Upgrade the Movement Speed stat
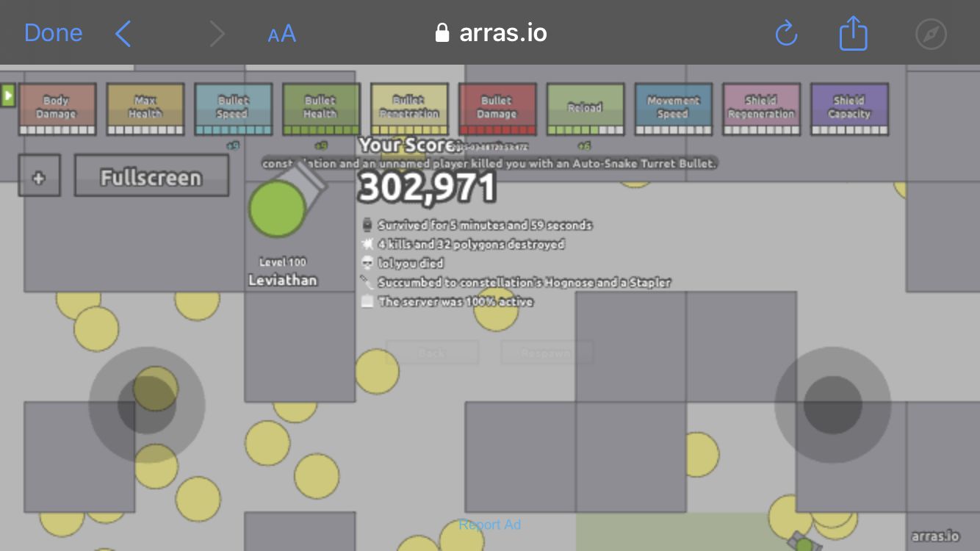This screenshot has height=551, width=980. point(674,109)
